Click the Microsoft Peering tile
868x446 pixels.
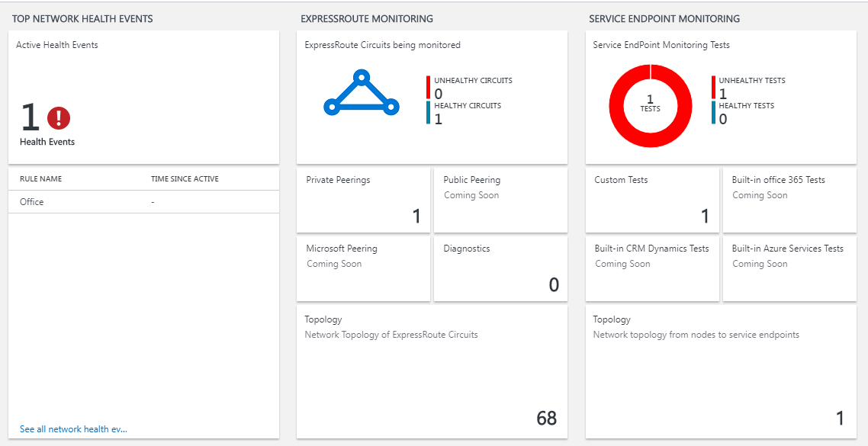coord(363,268)
